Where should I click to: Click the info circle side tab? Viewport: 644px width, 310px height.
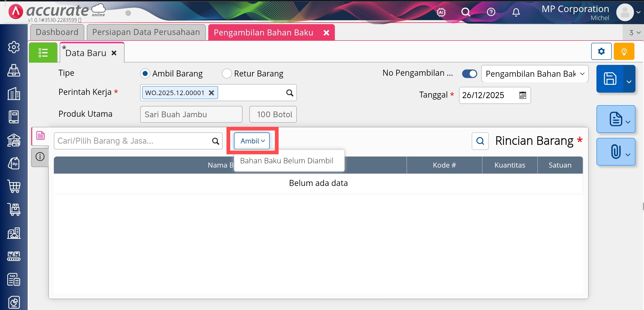[x=40, y=157]
